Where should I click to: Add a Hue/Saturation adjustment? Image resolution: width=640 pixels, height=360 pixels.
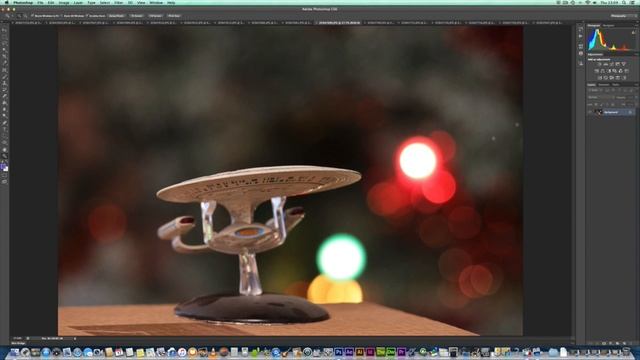(x=596, y=71)
